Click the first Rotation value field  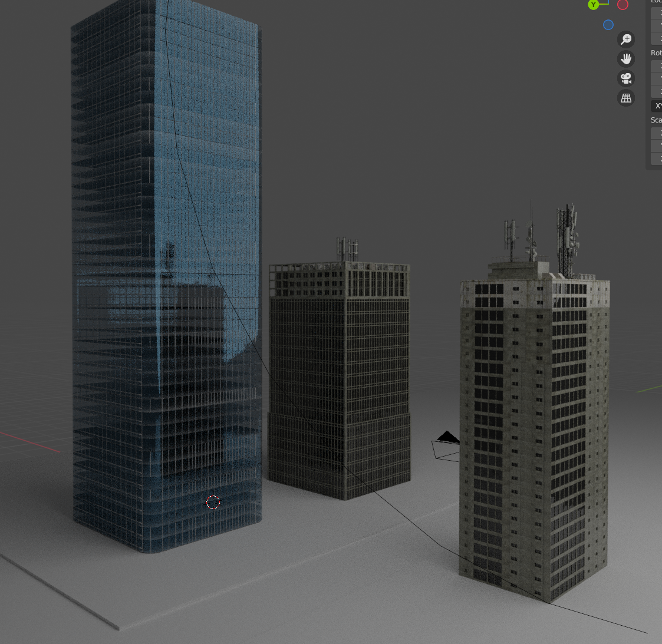pyautogui.click(x=657, y=66)
